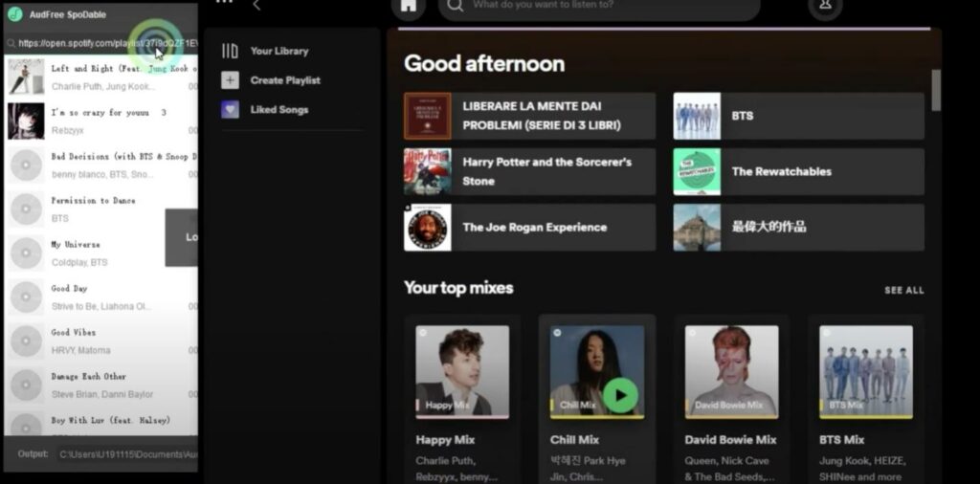
Task: Select Create Playlist in the sidebar
Action: pos(285,80)
